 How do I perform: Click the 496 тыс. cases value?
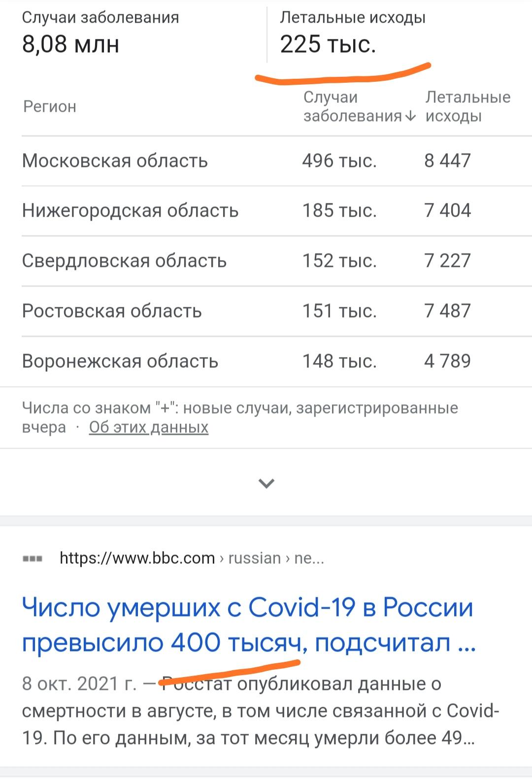tap(339, 161)
